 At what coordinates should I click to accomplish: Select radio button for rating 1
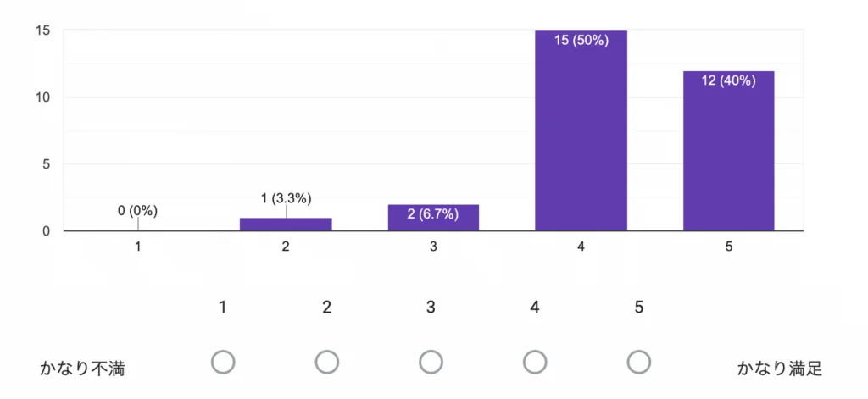223,363
